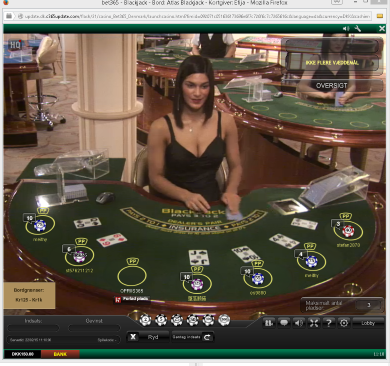Open the BANK cashier button
Viewport: 390px width, 366px height.
(x=60, y=354)
